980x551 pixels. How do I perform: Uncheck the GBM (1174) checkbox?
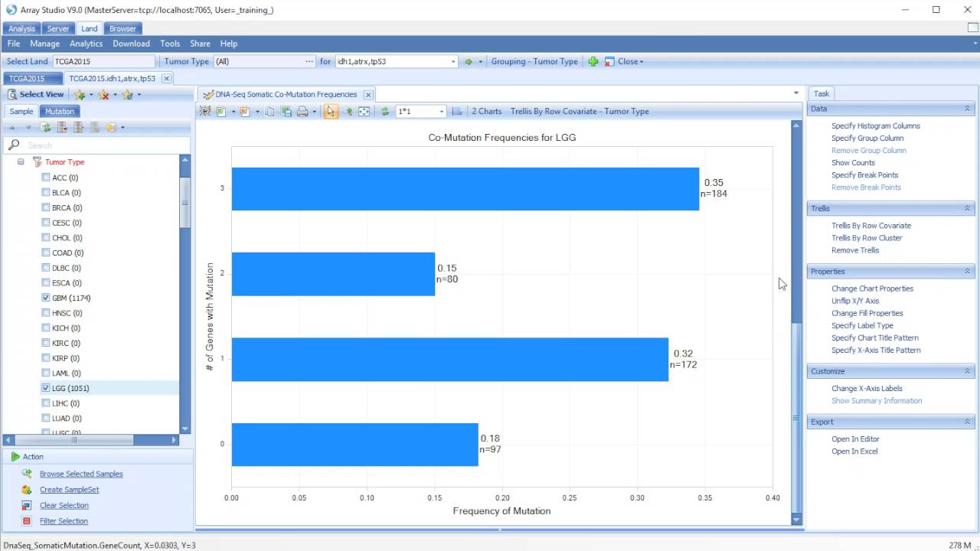pos(46,298)
